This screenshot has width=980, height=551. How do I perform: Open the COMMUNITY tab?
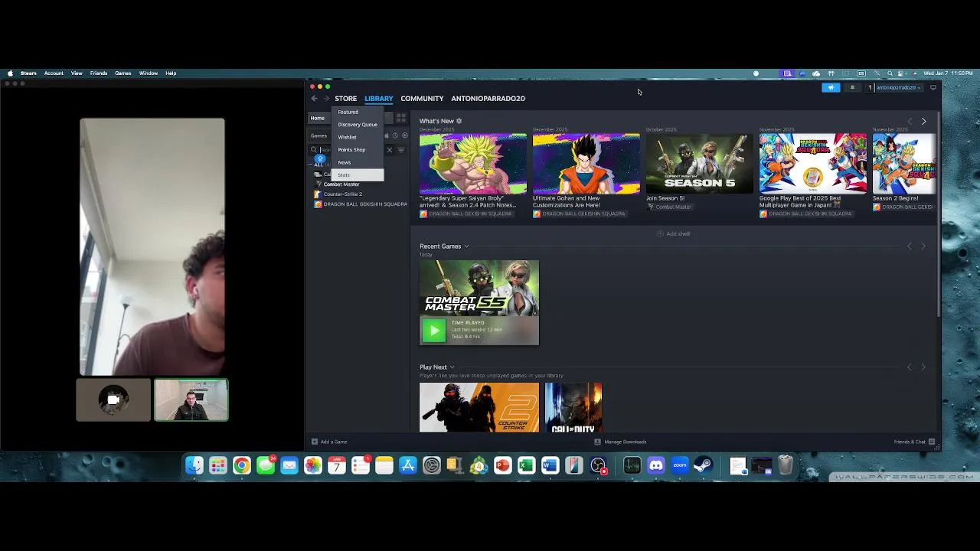(422, 99)
